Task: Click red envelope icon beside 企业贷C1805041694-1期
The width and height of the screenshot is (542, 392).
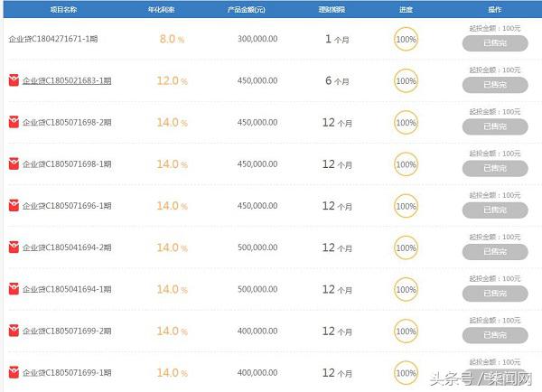Action: 14,289
